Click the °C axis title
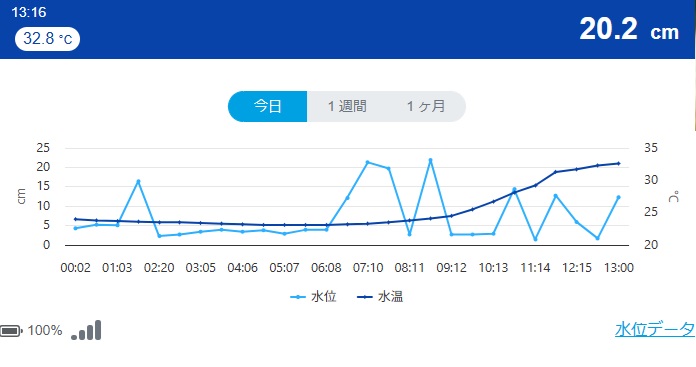 pos(674,196)
